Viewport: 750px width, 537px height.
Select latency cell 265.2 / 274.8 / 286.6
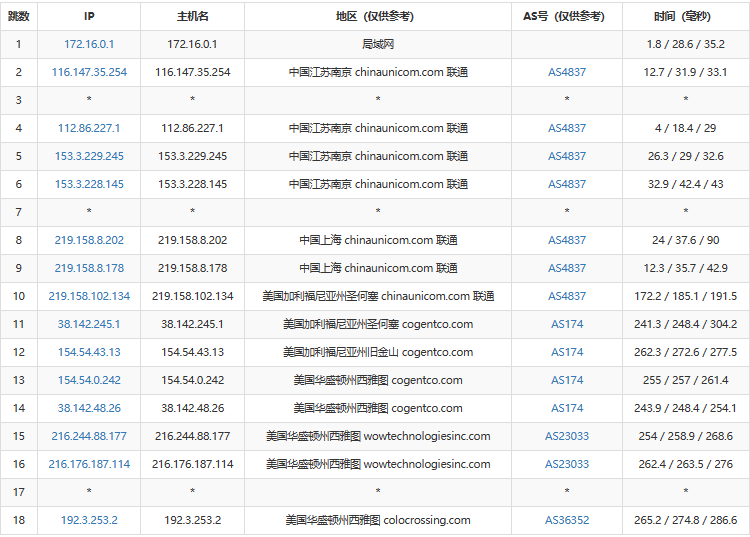[685, 520]
